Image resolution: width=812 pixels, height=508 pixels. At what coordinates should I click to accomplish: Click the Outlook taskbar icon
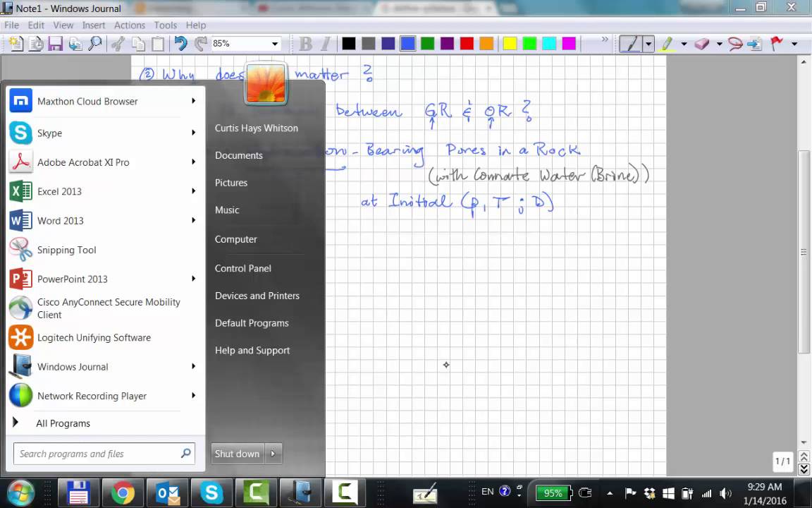point(167,492)
